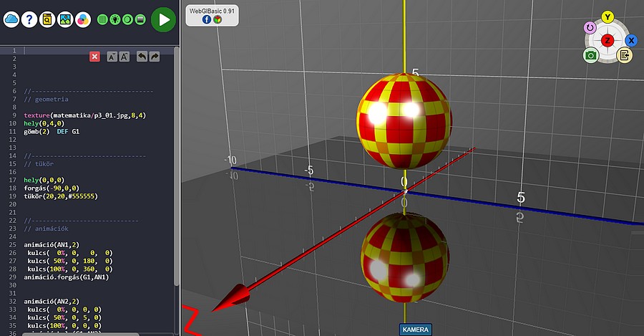Undo the last edit in the editor
Screen dimensions: 644x336
tap(142, 57)
